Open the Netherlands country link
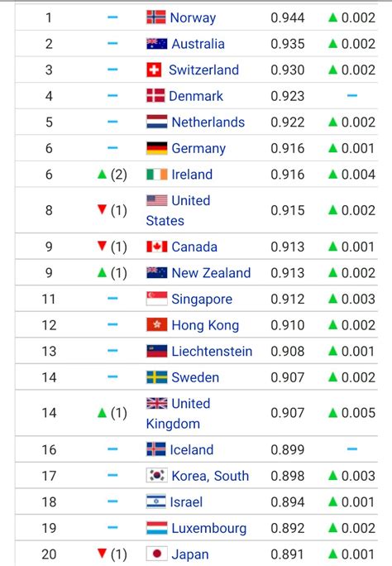Screen dimensions: 392x566 [208, 122]
